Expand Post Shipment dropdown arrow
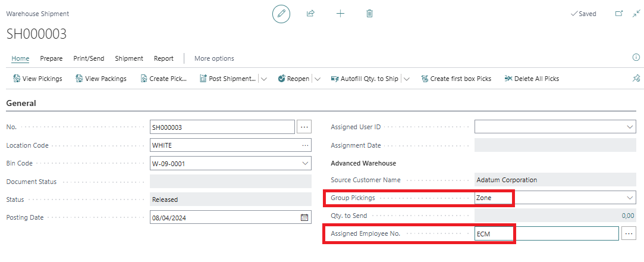The height and width of the screenshot is (262, 644). tap(264, 79)
